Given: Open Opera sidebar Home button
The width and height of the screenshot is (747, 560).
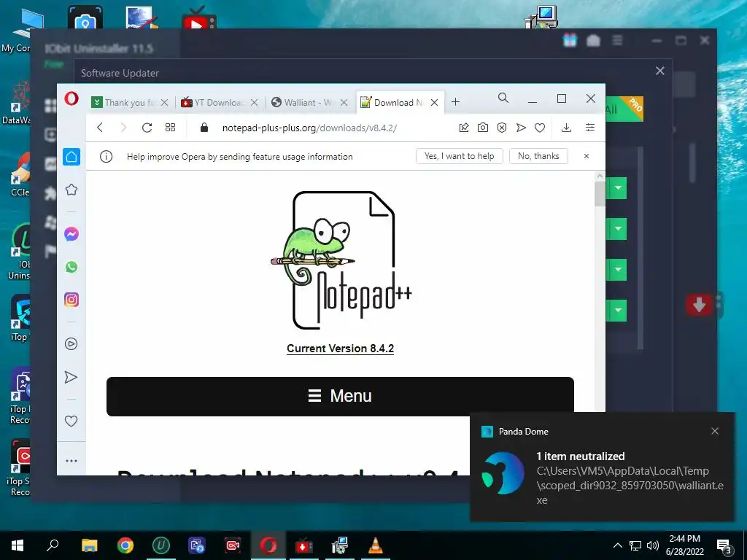Looking at the screenshot, I should (x=71, y=157).
